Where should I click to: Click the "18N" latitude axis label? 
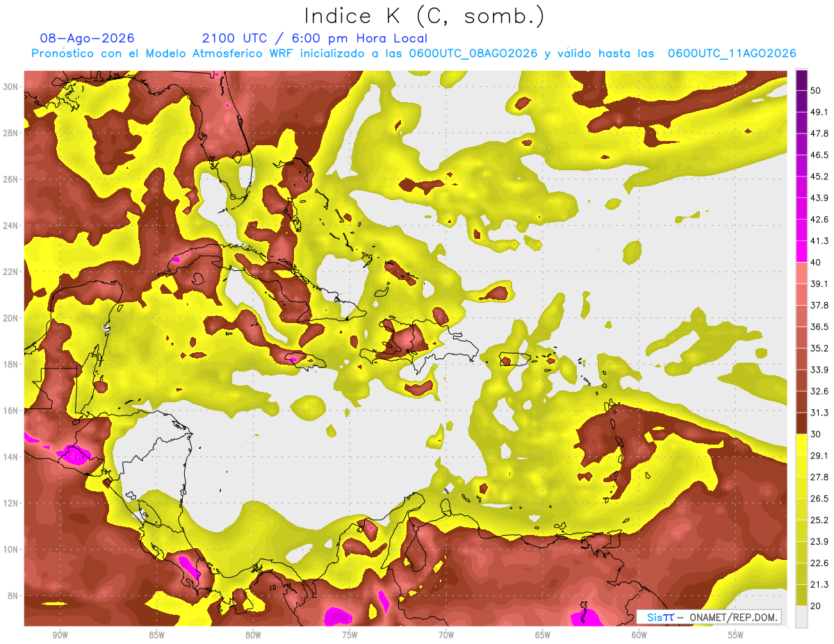click(x=10, y=364)
